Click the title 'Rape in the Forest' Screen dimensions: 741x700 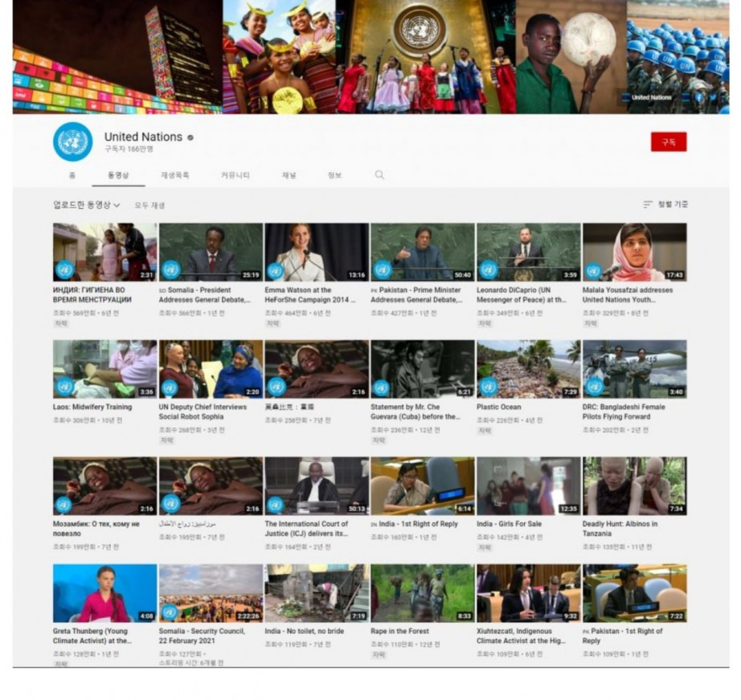coord(399,631)
